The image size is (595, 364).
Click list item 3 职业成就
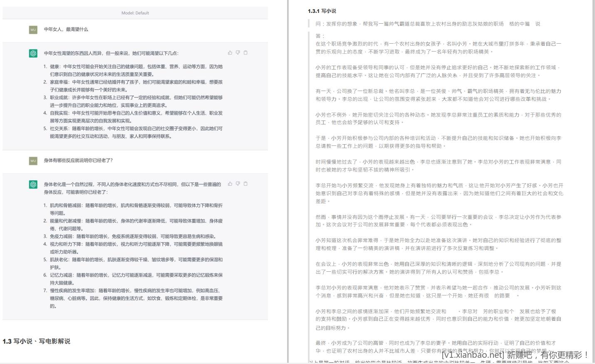pos(133,101)
